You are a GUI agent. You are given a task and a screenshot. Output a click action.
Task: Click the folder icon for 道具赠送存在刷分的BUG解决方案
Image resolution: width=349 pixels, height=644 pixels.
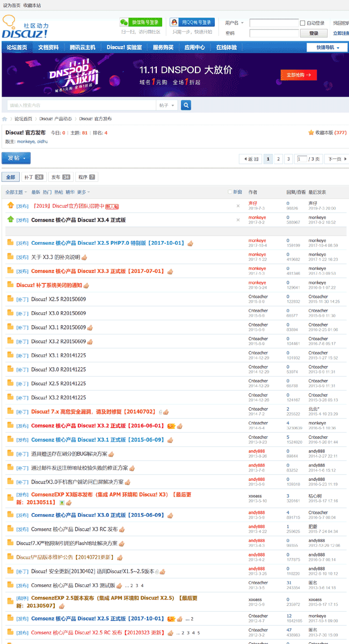[10, 453]
